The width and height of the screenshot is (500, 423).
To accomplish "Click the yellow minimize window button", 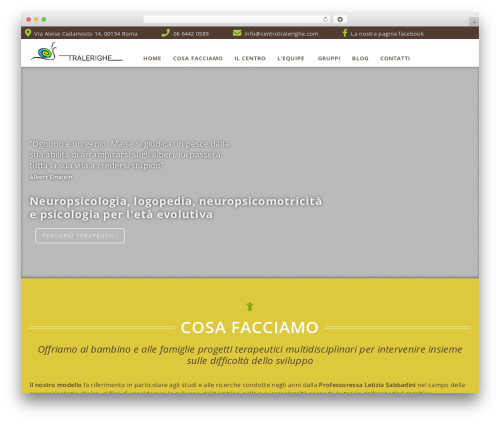I will tap(36, 19).
